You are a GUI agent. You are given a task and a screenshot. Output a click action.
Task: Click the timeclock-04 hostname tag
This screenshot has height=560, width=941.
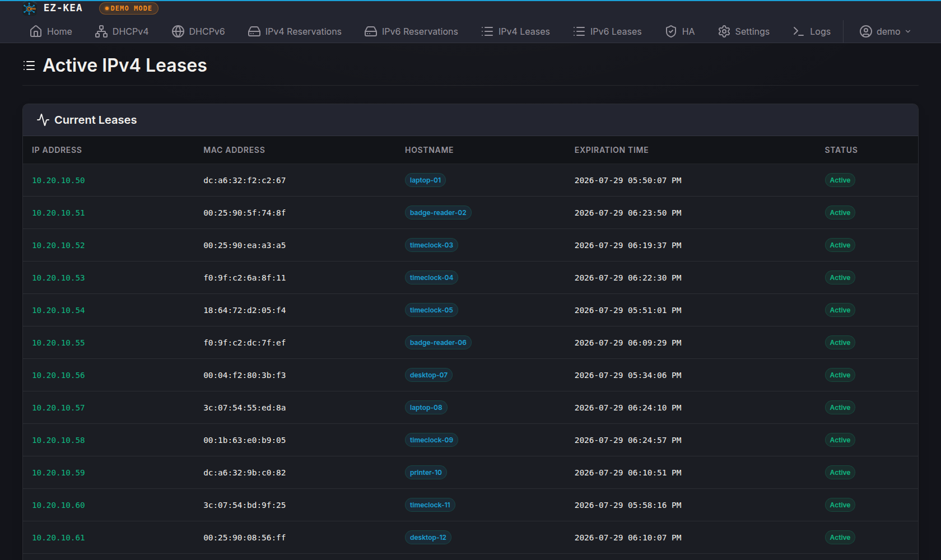point(431,278)
